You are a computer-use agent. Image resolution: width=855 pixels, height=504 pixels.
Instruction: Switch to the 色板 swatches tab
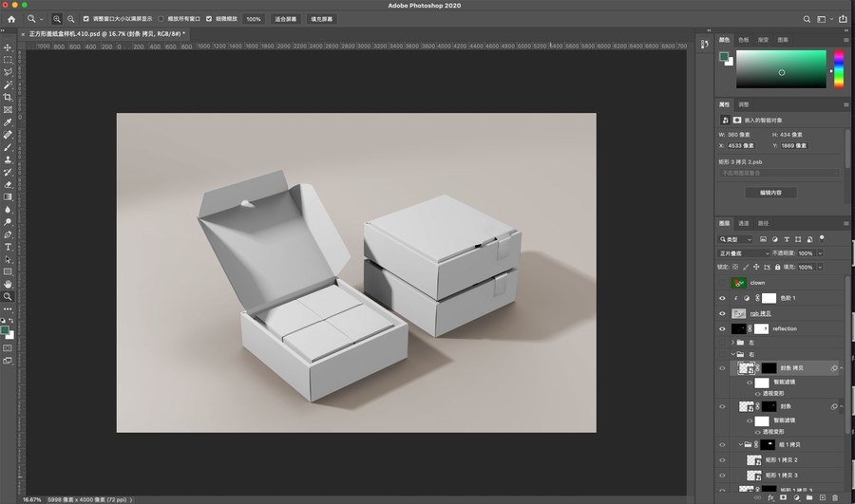pos(743,40)
